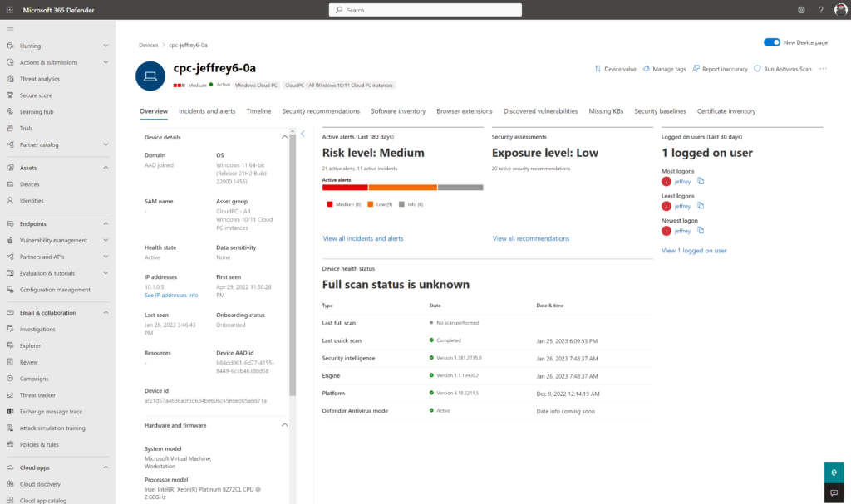The image size is (851, 504).
Task: Expand Actions & submissions chevron
Action: click(x=106, y=62)
